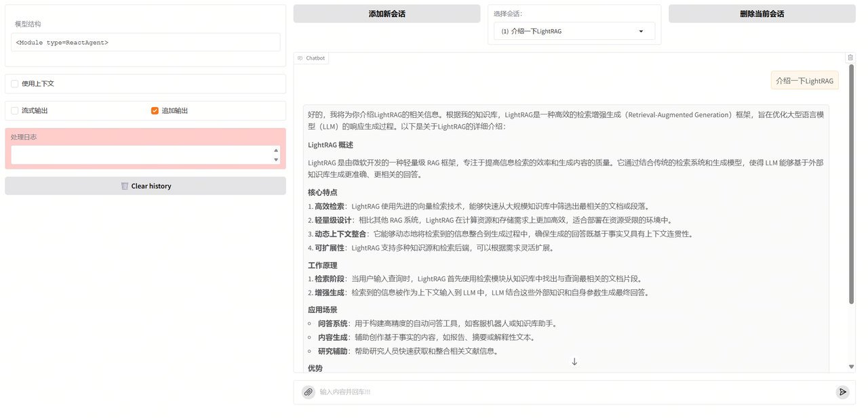Click the heading 优势 at chat bottom
Screen dimensions: 868x418
315,368
